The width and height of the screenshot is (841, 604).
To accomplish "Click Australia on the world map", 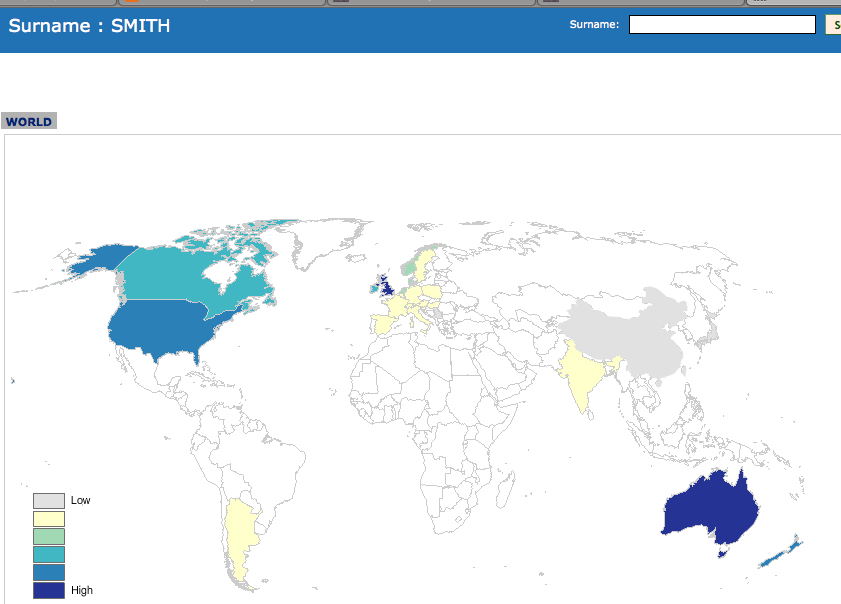I will click(x=710, y=507).
